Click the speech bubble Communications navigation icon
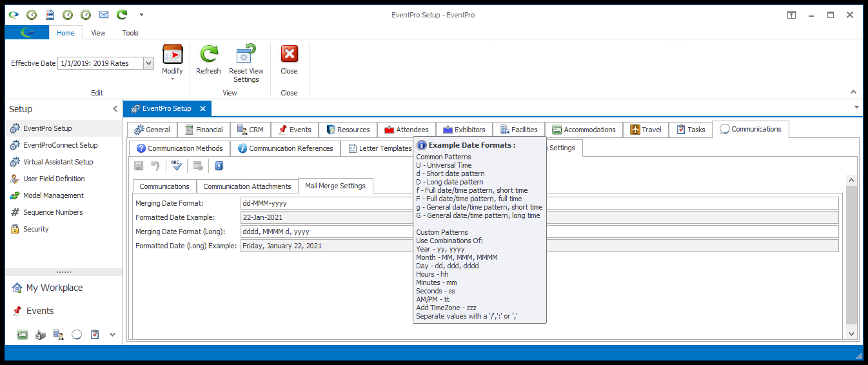This screenshot has height=365, width=868. (77, 335)
